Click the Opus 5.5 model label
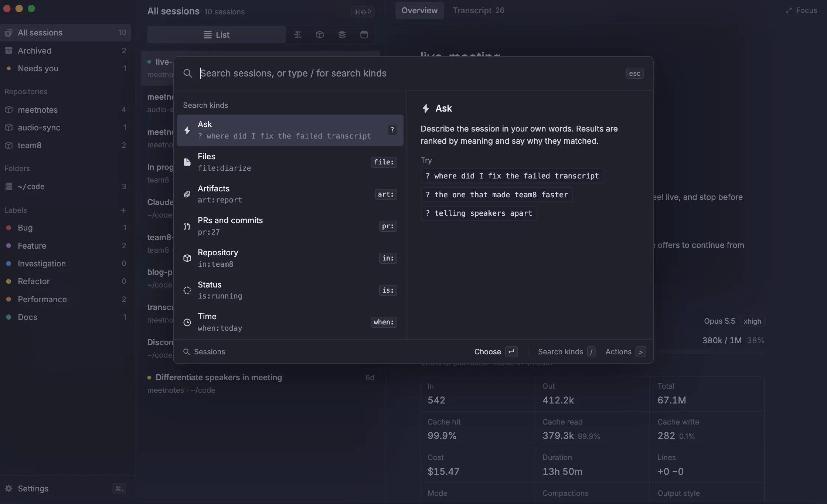 point(719,321)
